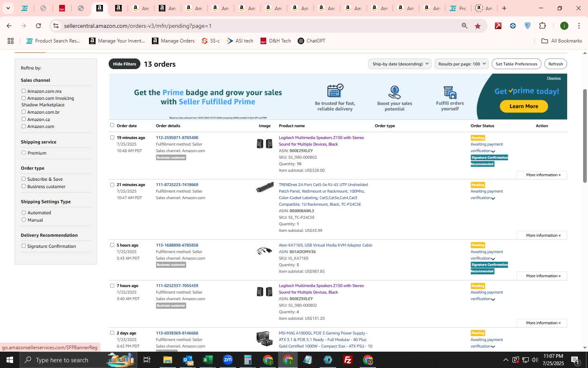Click the volume speaker tray icon
588x368 pixels.
[535, 360]
